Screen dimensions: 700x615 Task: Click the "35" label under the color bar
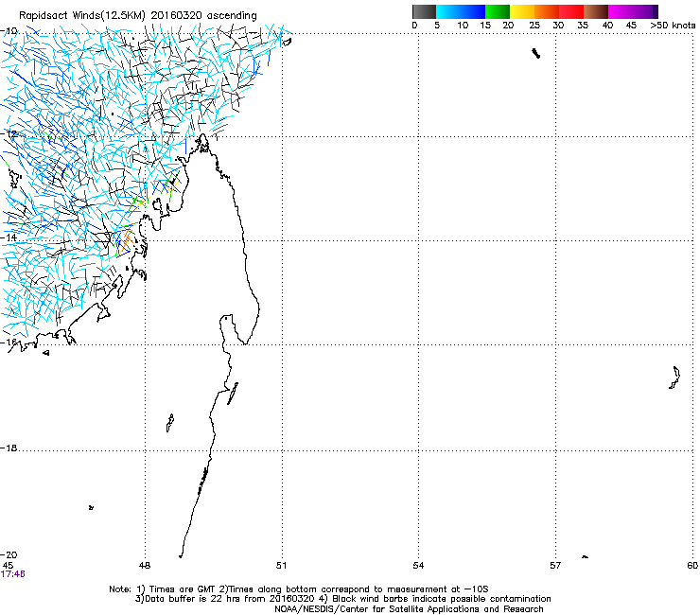[x=583, y=26]
